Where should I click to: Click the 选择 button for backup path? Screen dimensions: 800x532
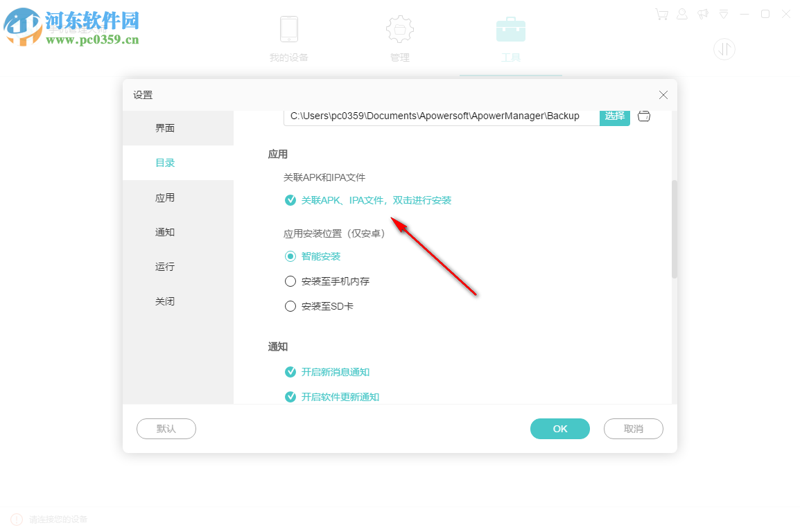pyautogui.click(x=614, y=116)
